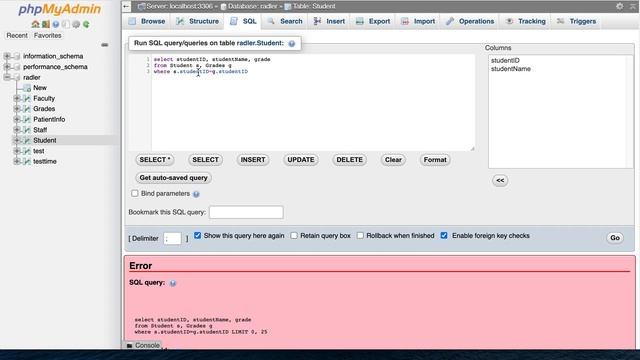Click help icon beside Run SQL query title
The height and width of the screenshot is (360, 640).
click(x=291, y=43)
